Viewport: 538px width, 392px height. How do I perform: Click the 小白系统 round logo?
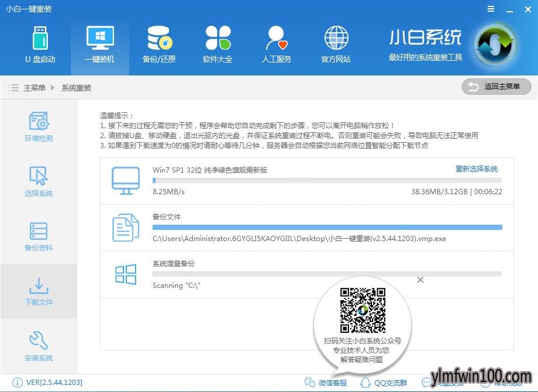[x=496, y=44]
